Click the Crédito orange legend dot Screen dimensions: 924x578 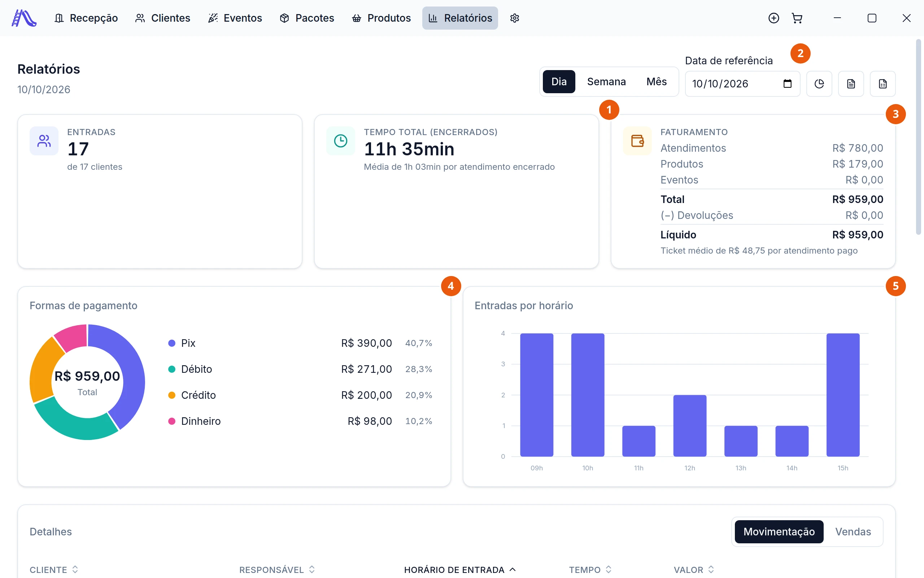coord(172,395)
